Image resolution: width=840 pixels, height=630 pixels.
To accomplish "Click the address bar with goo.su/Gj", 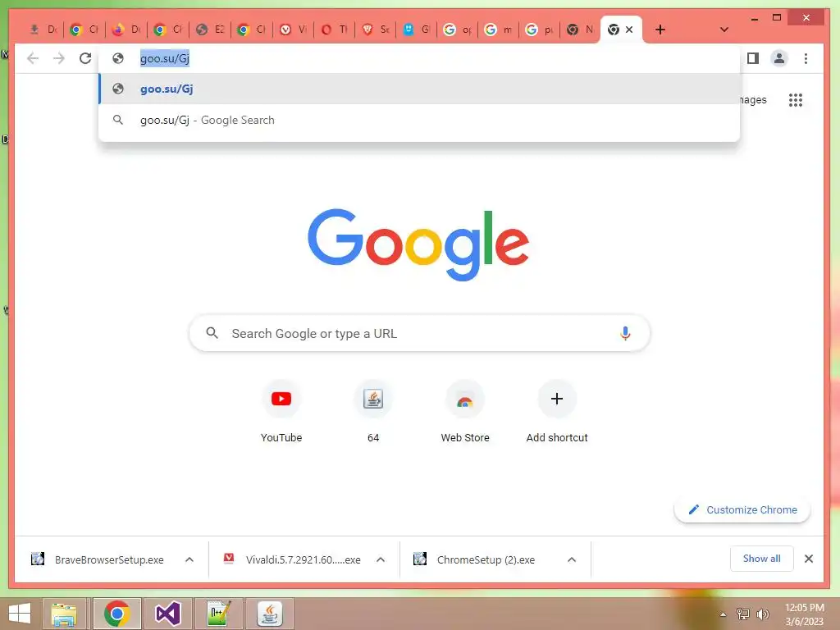I will click(419, 58).
